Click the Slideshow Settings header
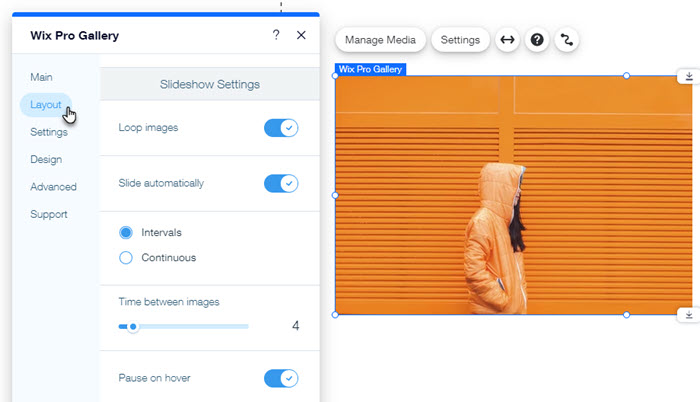The width and height of the screenshot is (700, 402). 210,84
